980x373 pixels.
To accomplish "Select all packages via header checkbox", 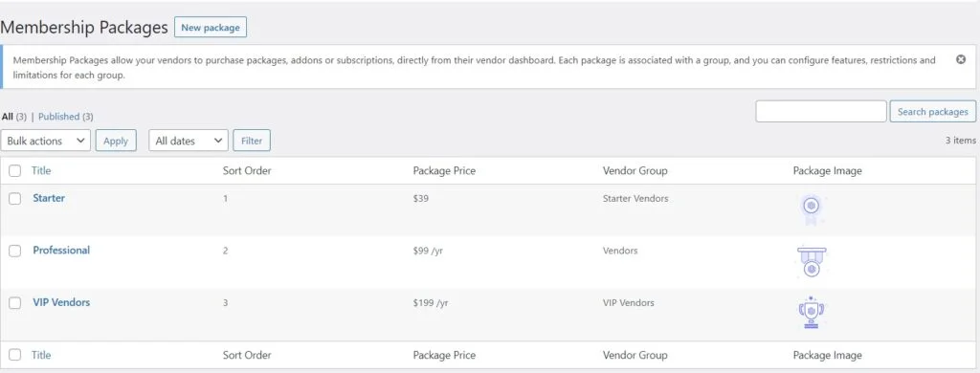I will [15, 170].
